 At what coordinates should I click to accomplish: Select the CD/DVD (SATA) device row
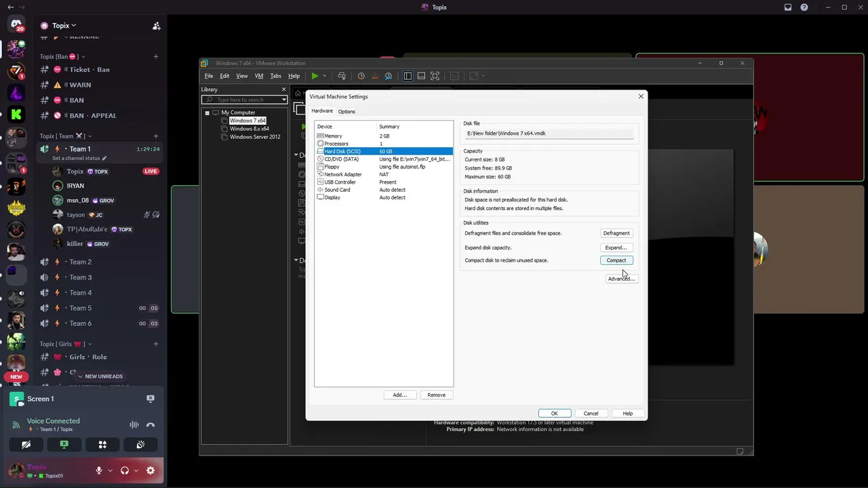(384, 159)
